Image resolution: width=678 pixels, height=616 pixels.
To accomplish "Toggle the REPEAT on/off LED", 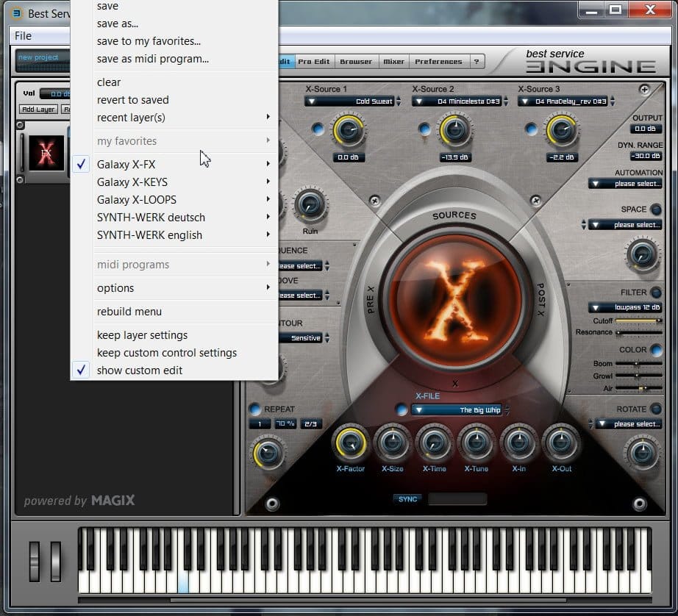I will pos(254,409).
